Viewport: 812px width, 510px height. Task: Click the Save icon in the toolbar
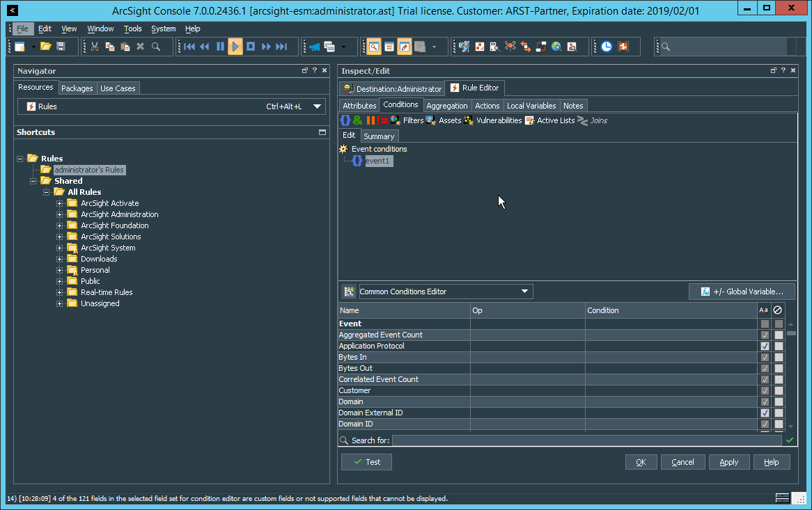pos(61,47)
